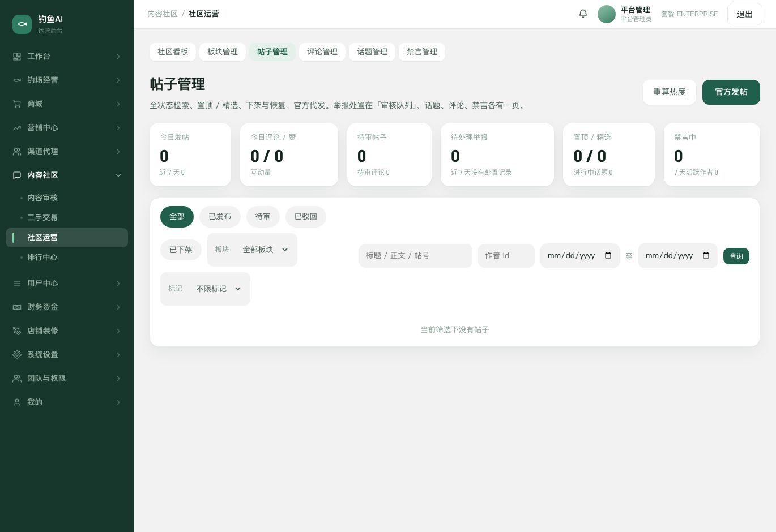Collapse the 内容社区 menu chevron

(x=118, y=175)
